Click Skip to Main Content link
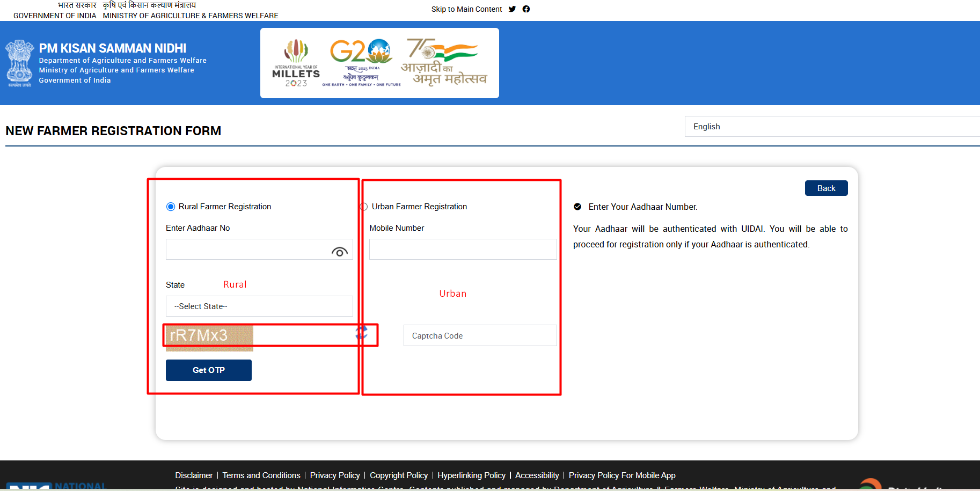 [x=466, y=9]
